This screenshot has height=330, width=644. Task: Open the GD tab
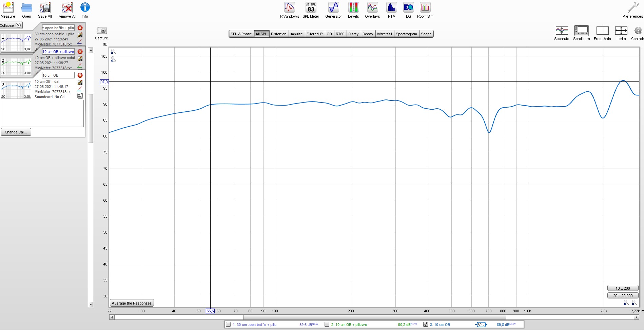[329, 34]
